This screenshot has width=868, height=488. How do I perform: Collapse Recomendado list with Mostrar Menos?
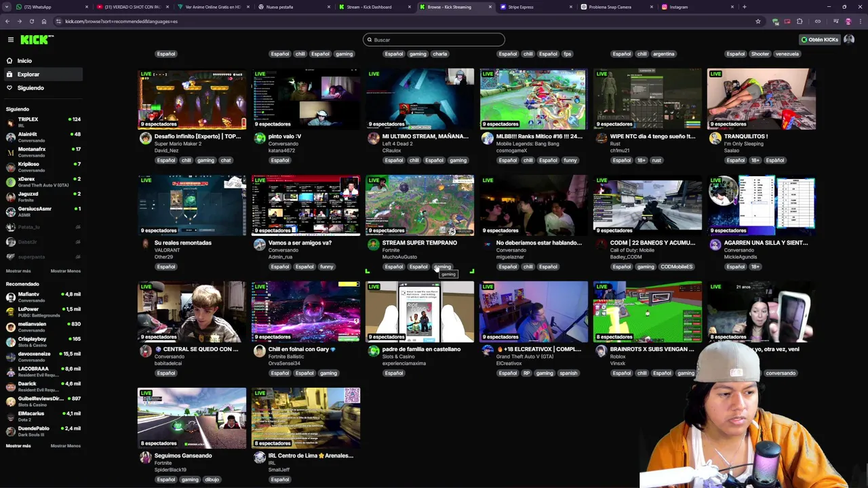(65, 446)
